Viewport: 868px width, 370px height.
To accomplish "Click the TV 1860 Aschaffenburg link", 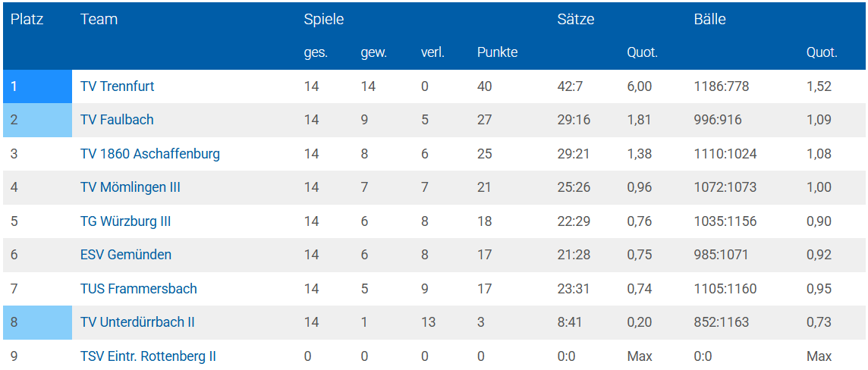I will coord(149,154).
